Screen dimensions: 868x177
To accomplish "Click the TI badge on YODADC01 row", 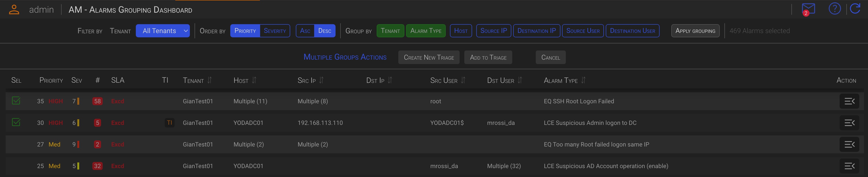I will coord(169,123).
